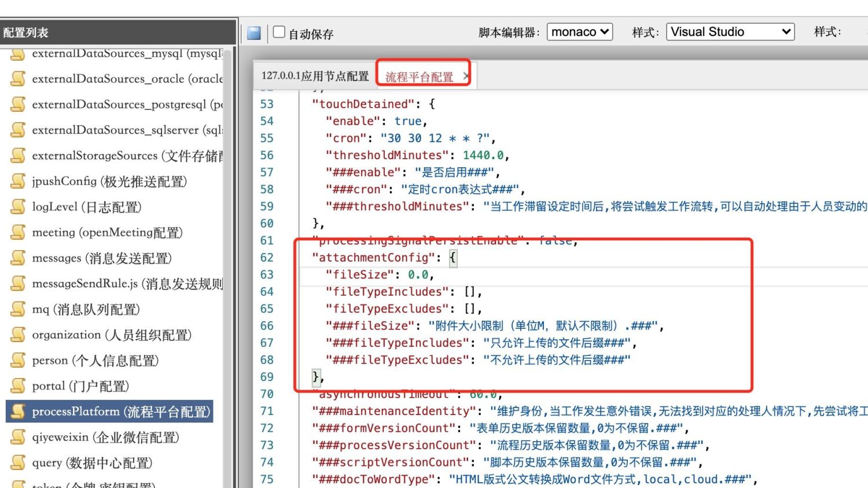Click icon beside mq config
The width and height of the screenshot is (868, 488).
click(x=19, y=309)
